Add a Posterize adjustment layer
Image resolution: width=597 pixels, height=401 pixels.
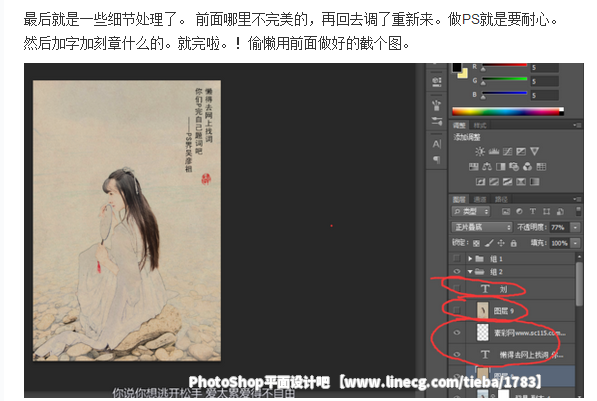(x=494, y=182)
